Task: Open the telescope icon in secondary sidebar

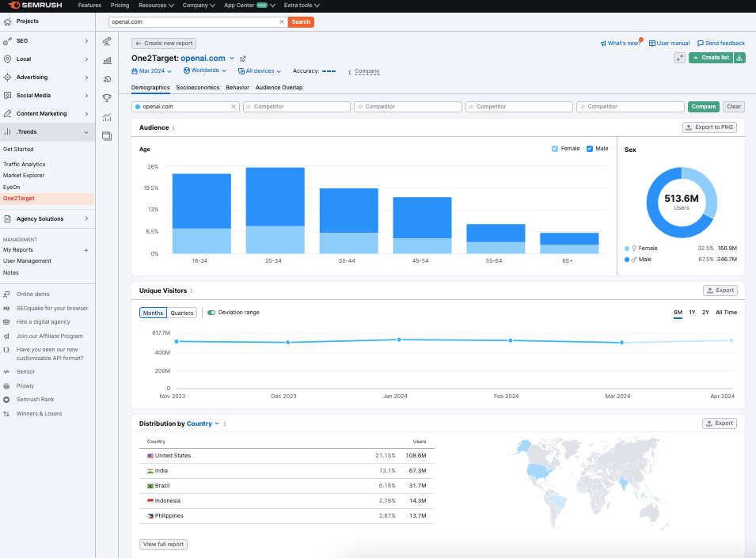Action: 107,42
